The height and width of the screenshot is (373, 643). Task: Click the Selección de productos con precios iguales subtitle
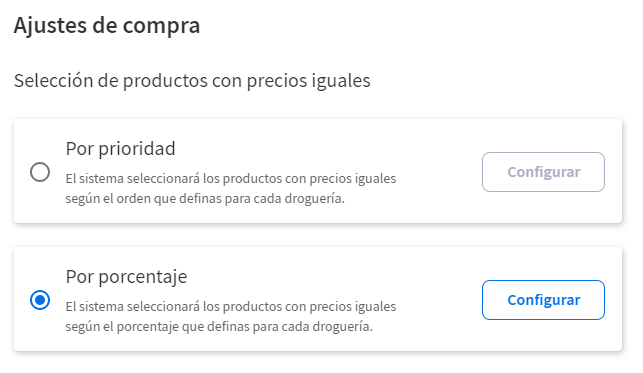[x=192, y=80]
